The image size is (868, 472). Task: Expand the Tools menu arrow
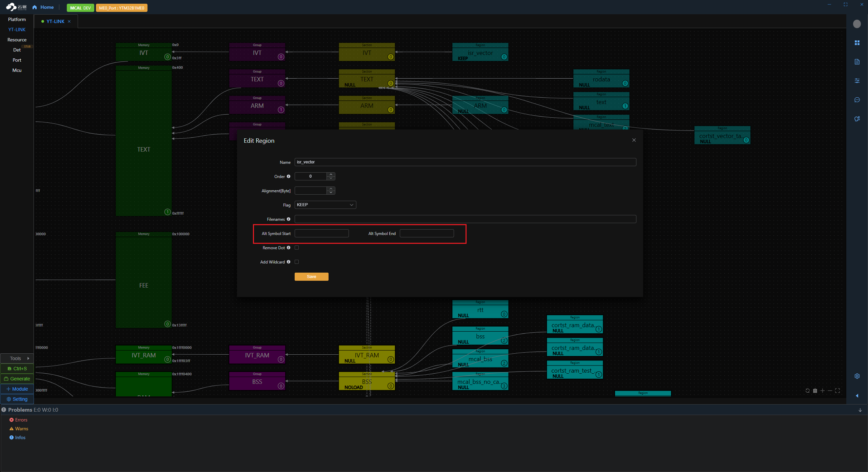[28, 358]
